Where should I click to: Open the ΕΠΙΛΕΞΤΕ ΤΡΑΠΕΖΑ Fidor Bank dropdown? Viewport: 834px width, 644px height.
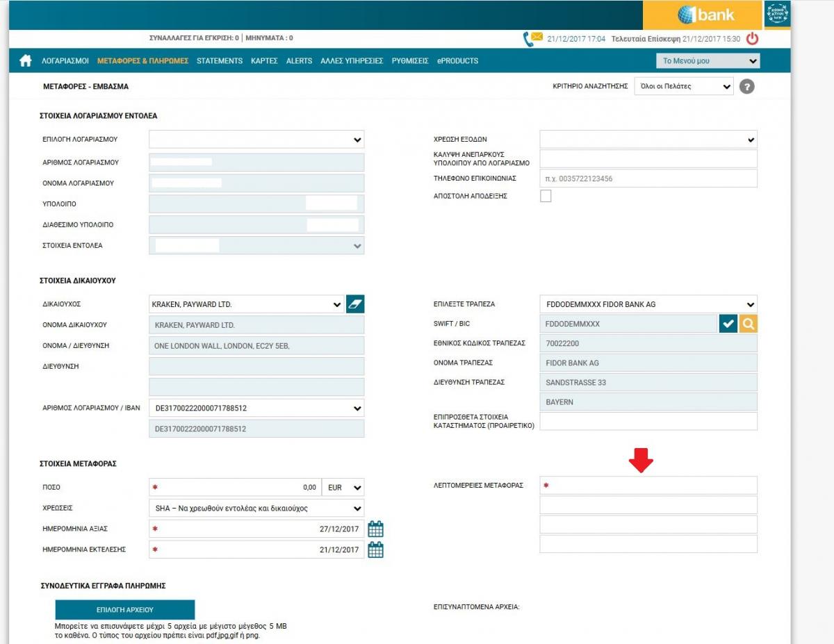pos(648,304)
